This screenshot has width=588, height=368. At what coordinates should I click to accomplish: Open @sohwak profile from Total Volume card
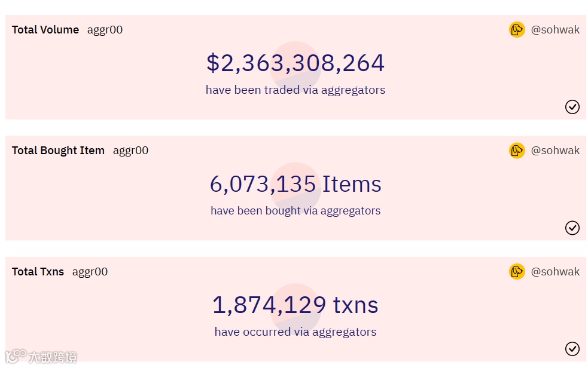[x=555, y=30]
